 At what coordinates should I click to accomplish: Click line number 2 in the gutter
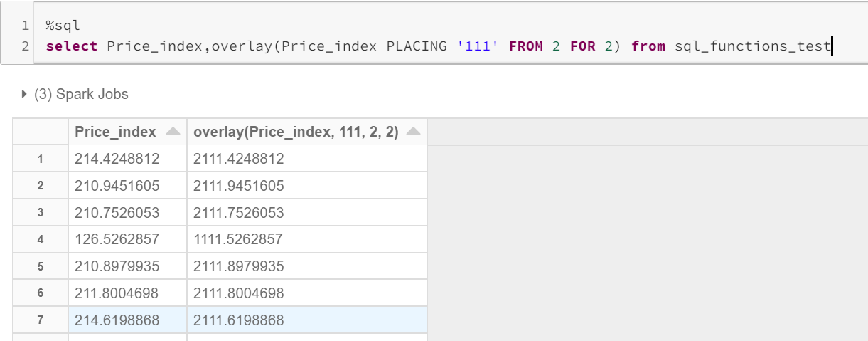[26, 46]
